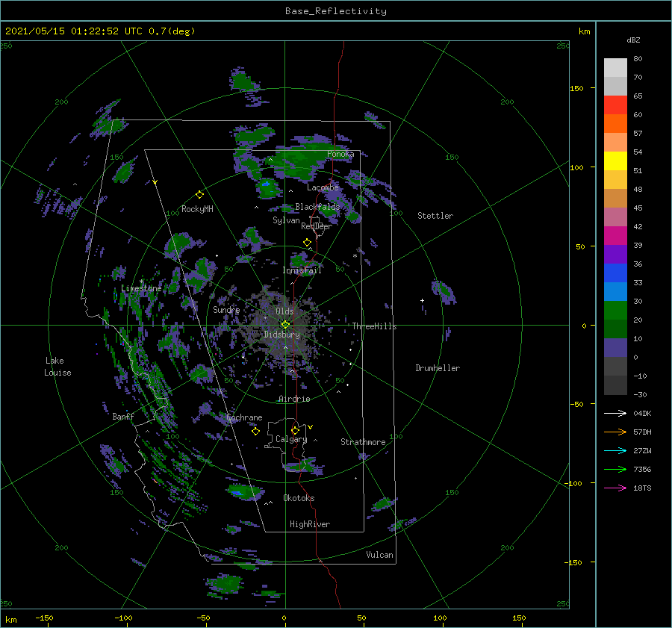Click the RedDeer label
Screen dimensions: 672x628
click(x=317, y=226)
